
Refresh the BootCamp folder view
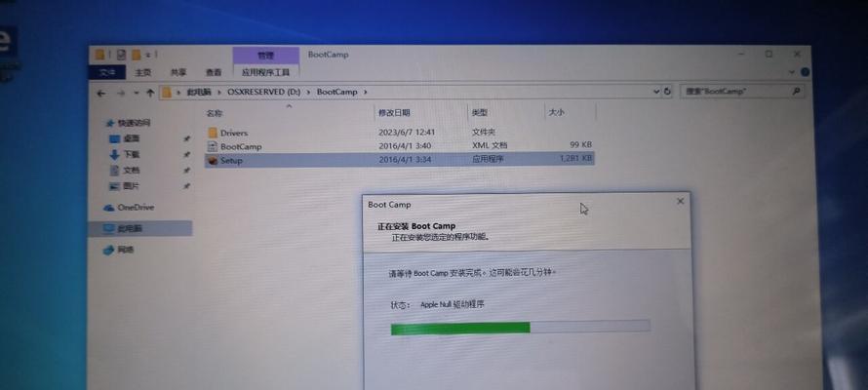668,92
